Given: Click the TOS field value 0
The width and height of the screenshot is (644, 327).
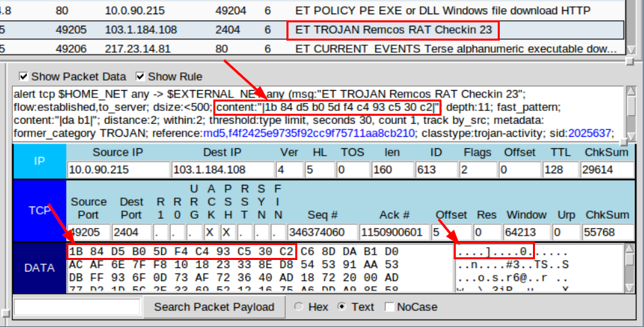Looking at the screenshot, I should (x=352, y=170).
